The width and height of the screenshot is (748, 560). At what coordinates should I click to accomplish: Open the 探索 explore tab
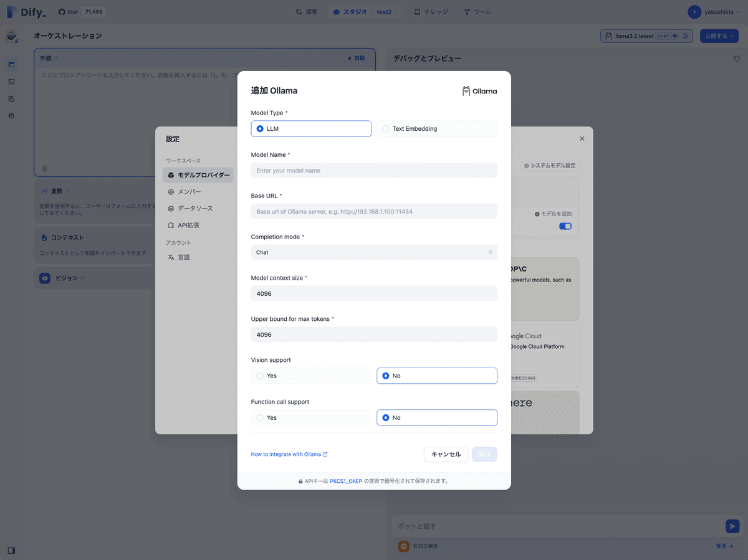(x=307, y=12)
